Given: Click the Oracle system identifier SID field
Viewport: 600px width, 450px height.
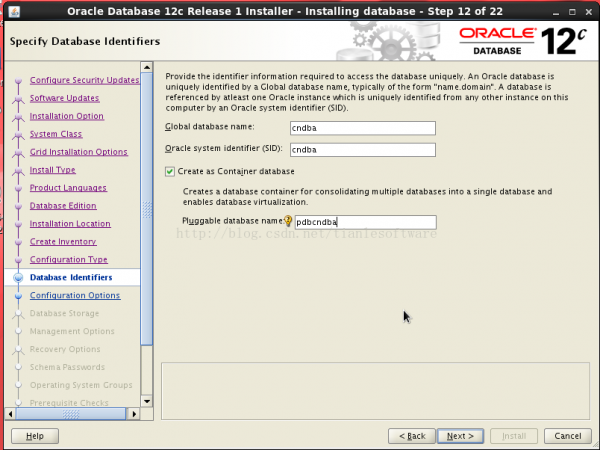Looking at the screenshot, I should tap(362, 150).
